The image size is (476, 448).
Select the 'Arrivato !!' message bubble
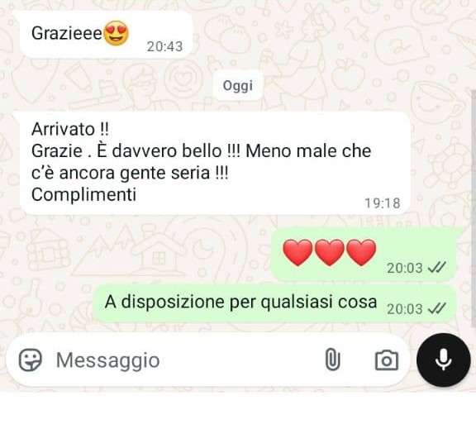coord(215,163)
